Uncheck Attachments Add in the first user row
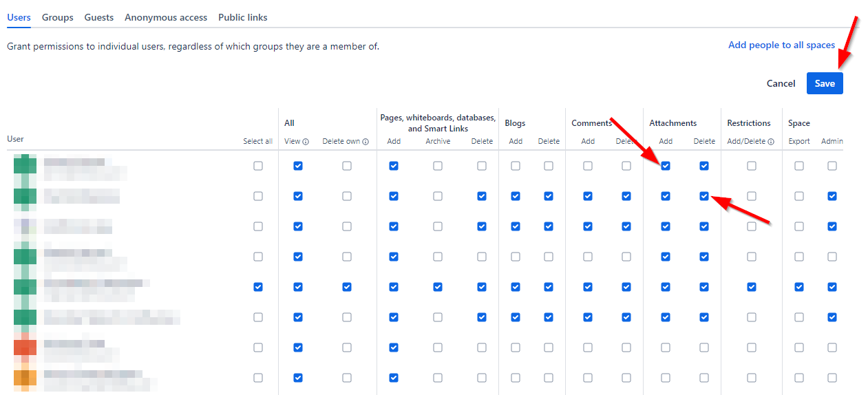This screenshot has width=868, height=395. (x=666, y=166)
